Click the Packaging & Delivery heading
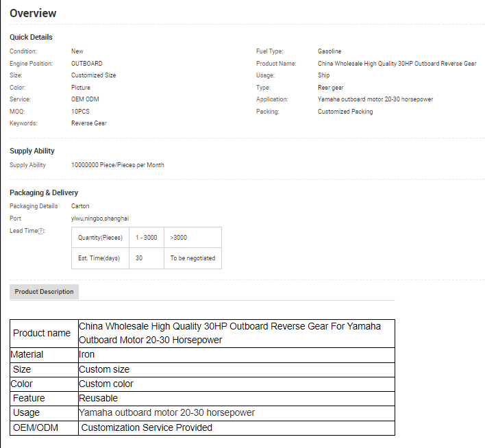Image resolution: width=485 pixels, height=448 pixels. 44,192
